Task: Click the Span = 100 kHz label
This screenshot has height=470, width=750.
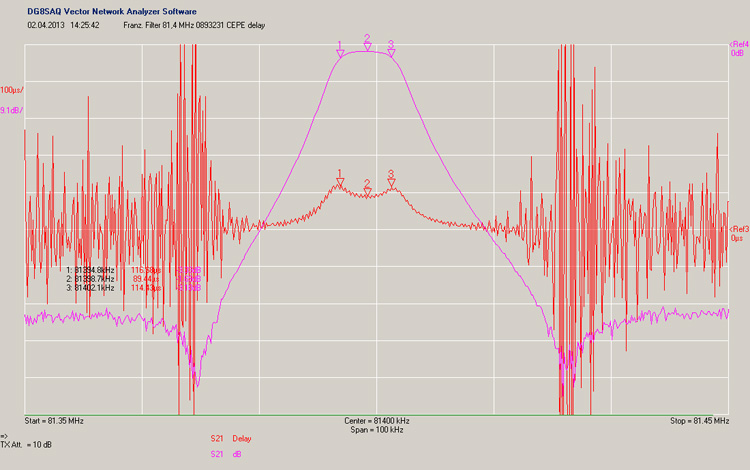Action: [374, 430]
